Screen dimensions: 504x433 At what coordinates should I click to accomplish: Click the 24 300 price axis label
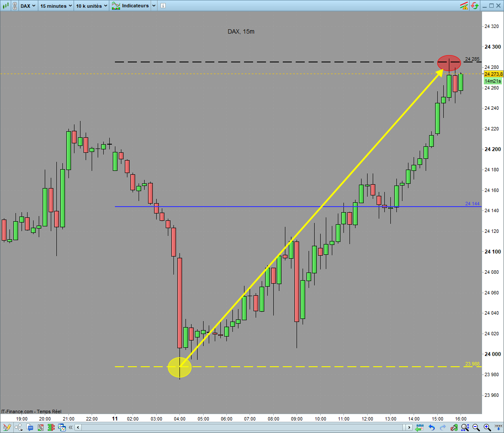pyautogui.click(x=492, y=47)
